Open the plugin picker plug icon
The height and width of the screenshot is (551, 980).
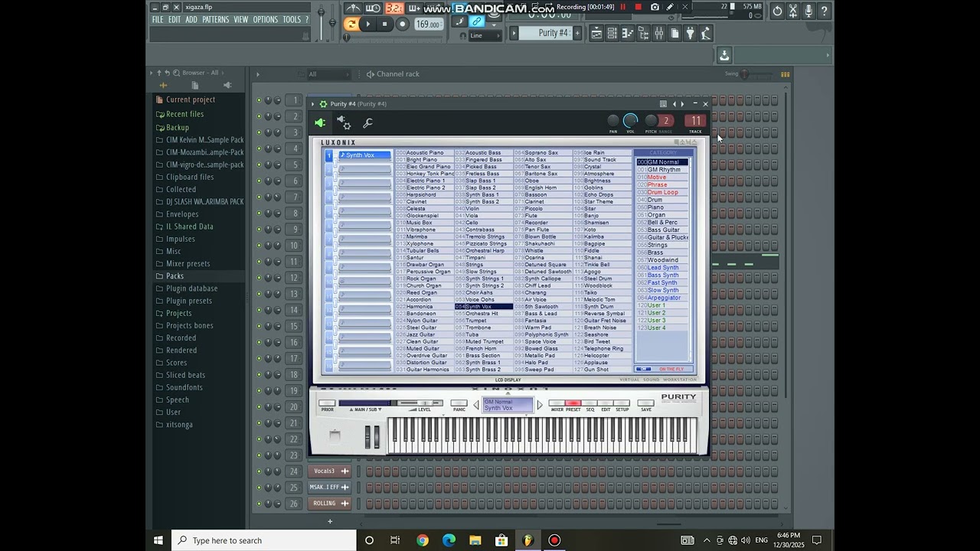coord(690,33)
